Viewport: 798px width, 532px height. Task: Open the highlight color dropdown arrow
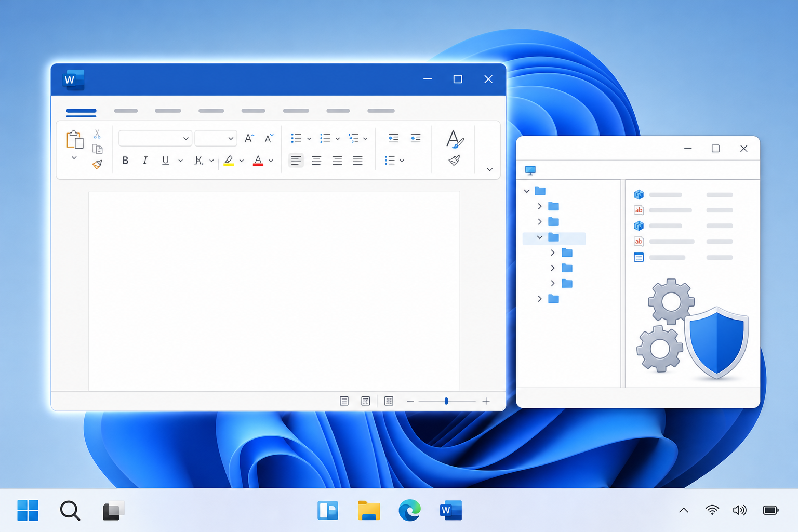242,161
